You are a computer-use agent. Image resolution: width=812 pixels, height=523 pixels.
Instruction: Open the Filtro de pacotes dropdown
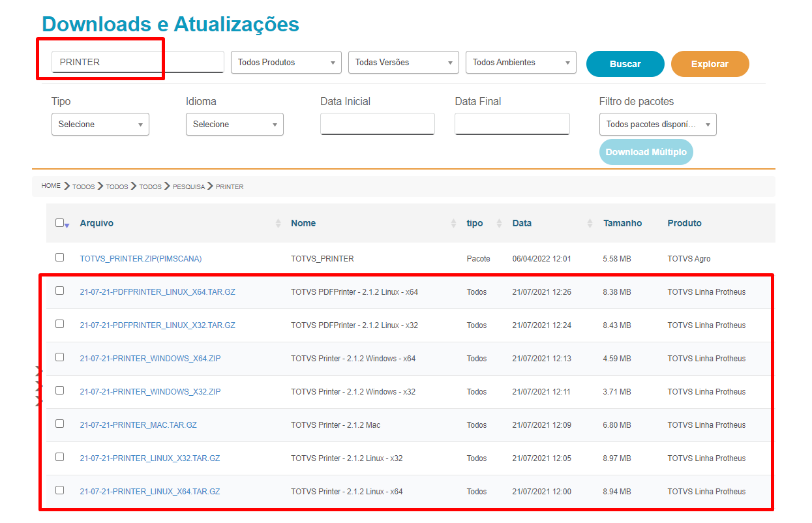click(657, 124)
